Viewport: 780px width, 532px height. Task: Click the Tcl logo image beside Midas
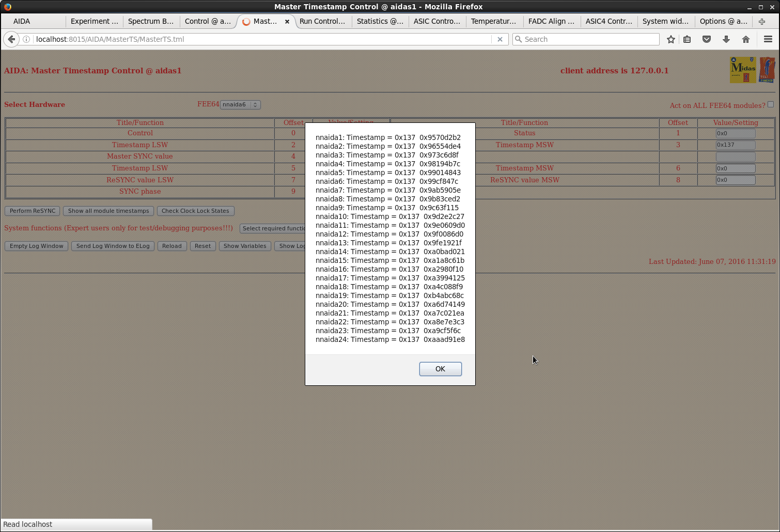coord(767,70)
